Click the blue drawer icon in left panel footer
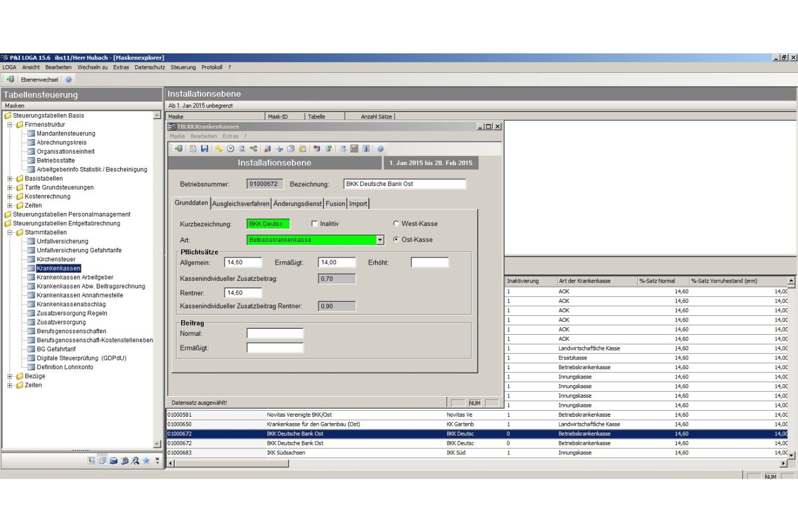Screen dimensions: 798x532 113,460
